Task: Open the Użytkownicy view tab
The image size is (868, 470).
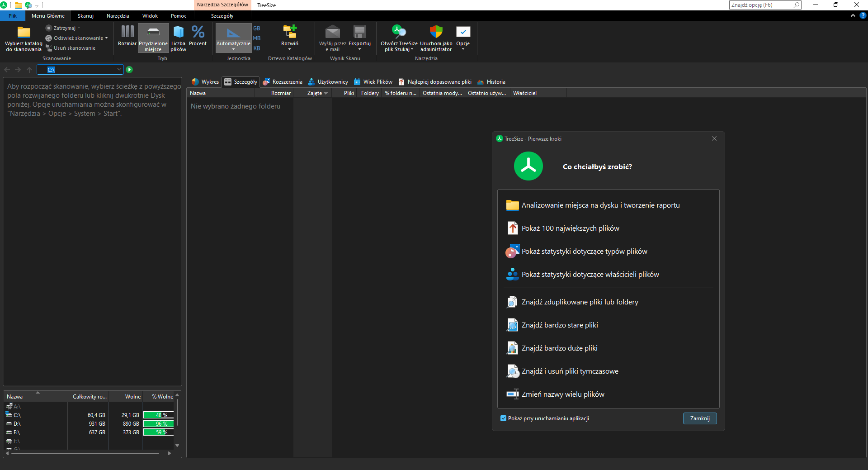Action: point(328,82)
